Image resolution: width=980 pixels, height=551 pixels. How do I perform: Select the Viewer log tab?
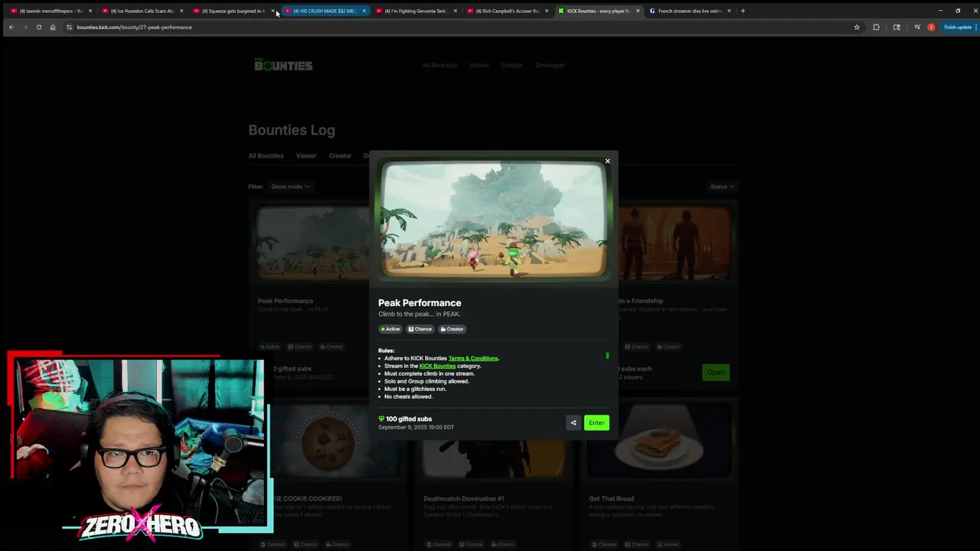306,156
